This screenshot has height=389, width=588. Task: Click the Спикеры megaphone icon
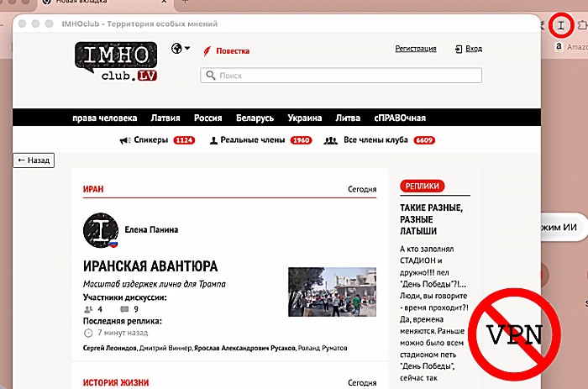(124, 140)
